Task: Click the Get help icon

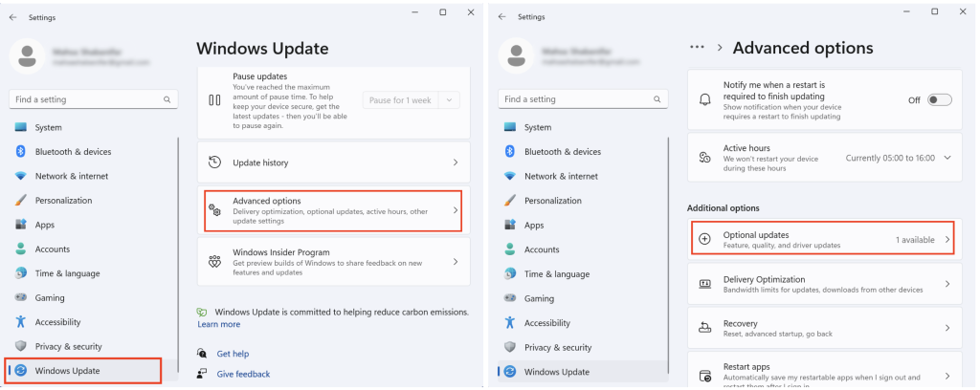Action: 202,353
